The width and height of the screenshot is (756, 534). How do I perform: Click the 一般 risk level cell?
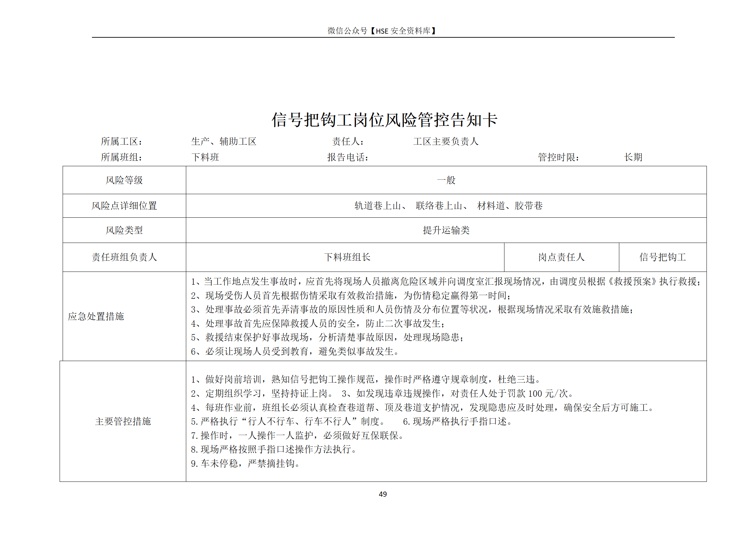446,180
